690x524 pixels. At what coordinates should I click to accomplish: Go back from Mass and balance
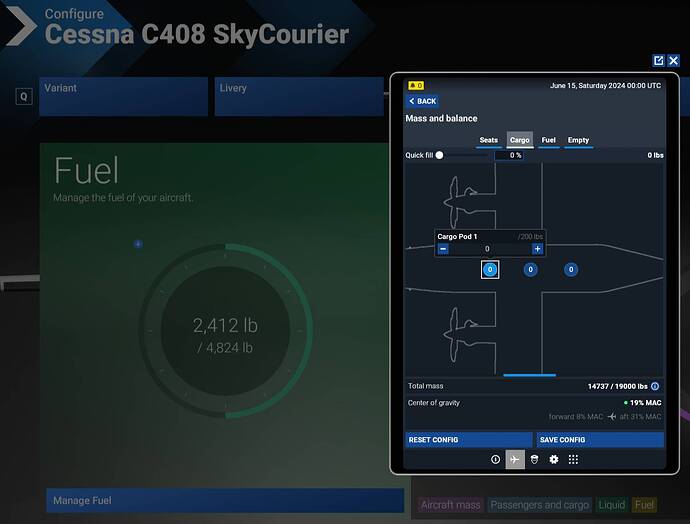pos(422,101)
